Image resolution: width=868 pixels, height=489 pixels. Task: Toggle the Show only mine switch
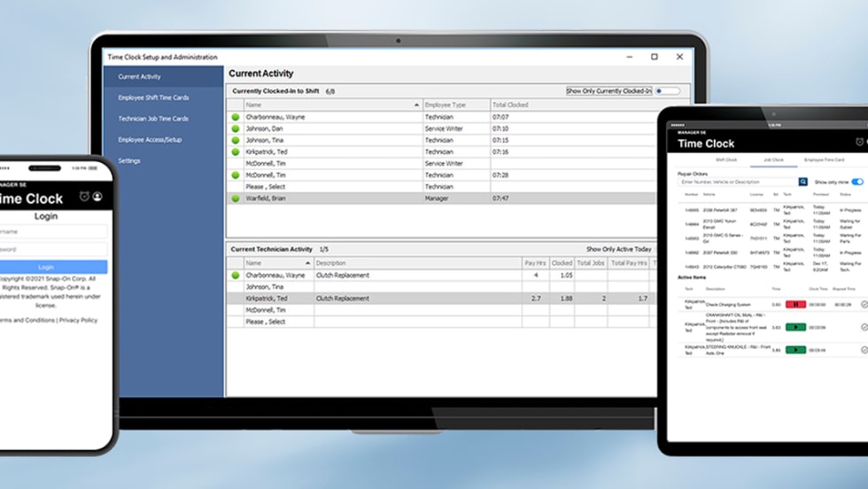coord(856,182)
